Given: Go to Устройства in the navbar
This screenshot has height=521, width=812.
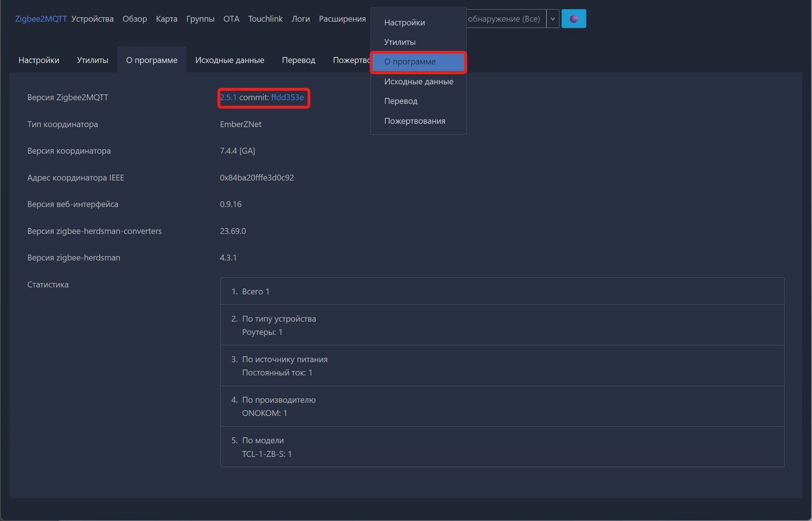Looking at the screenshot, I should coord(93,19).
